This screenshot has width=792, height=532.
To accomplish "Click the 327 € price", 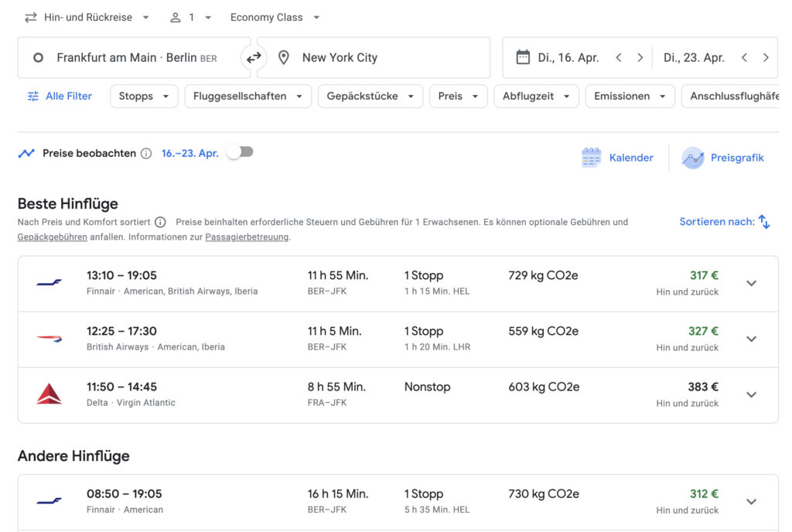I will point(703,331).
